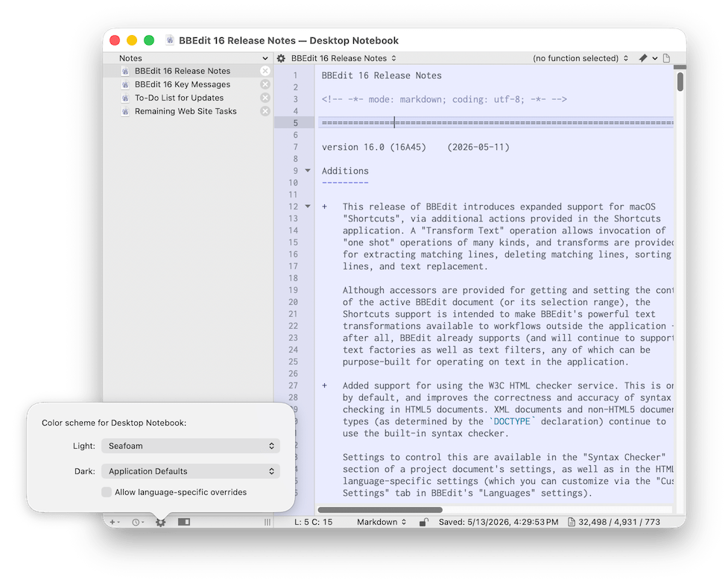Click the 32,498 / 4,931 / 773 counts

click(619, 522)
